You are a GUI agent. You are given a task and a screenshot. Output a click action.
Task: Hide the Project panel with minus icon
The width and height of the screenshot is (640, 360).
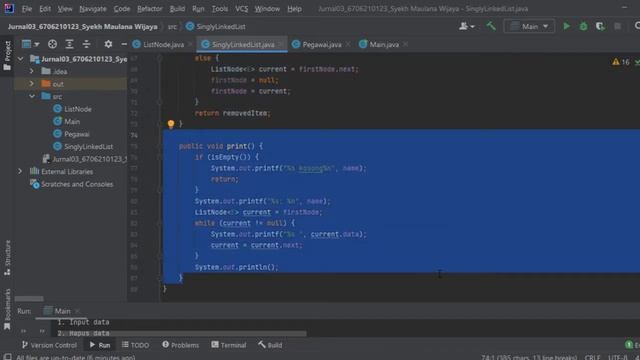pyautogui.click(x=124, y=44)
